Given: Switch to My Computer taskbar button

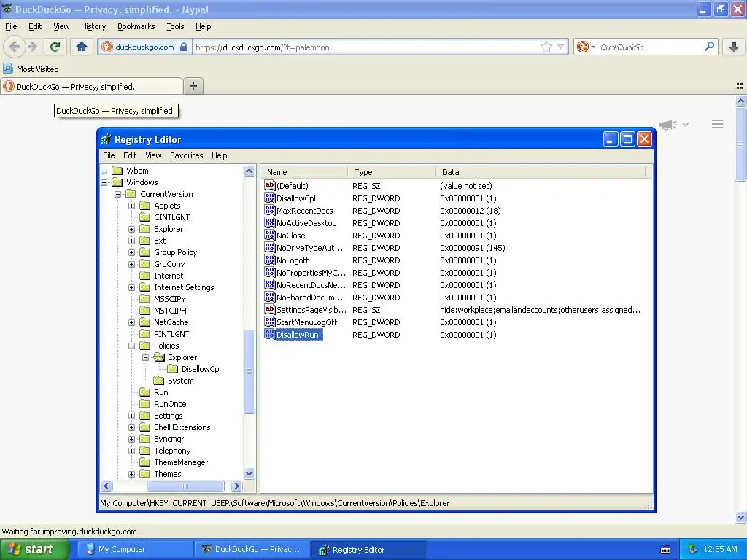Looking at the screenshot, I should point(134,550).
